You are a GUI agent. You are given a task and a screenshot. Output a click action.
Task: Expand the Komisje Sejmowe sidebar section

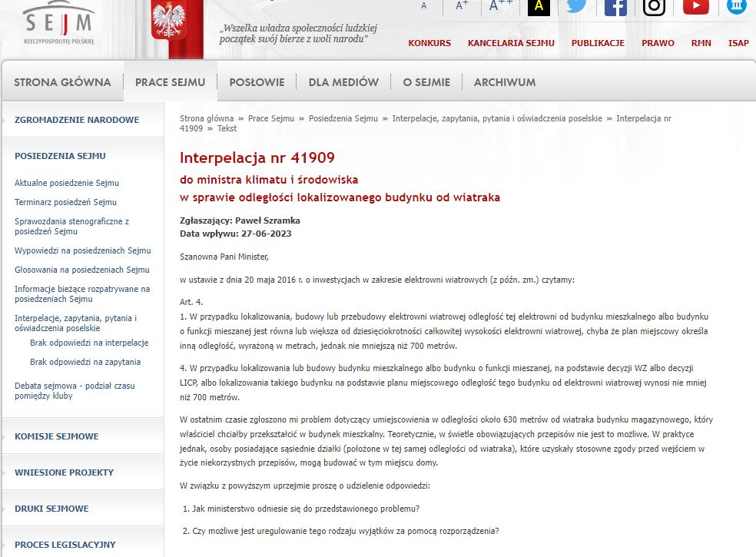click(x=56, y=436)
